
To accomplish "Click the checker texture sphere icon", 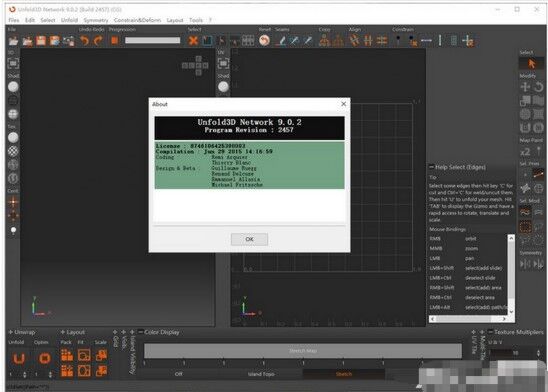I will (x=13, y=151).
